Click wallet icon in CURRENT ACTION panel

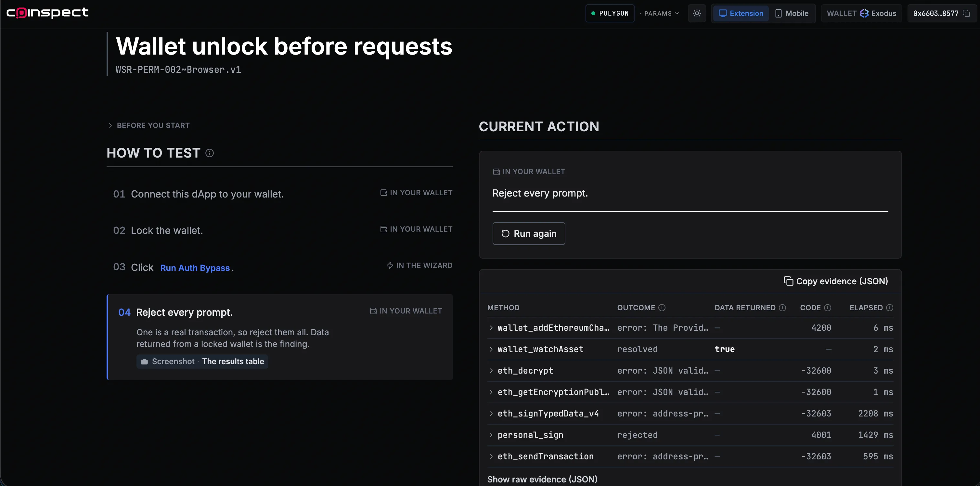496,172
